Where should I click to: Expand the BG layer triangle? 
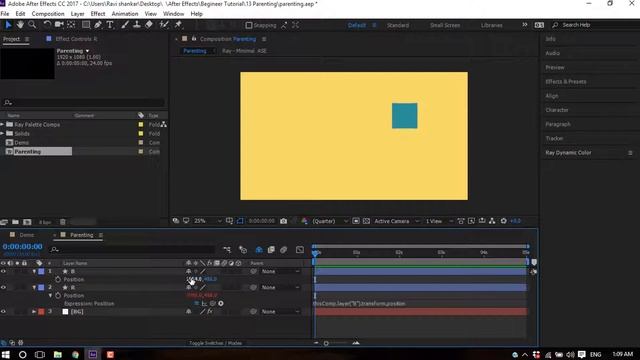click(x=34, y=311)
